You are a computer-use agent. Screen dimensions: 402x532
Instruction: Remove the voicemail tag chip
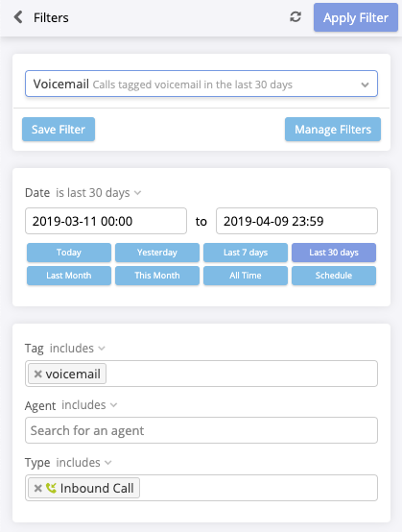coord(37,374)
